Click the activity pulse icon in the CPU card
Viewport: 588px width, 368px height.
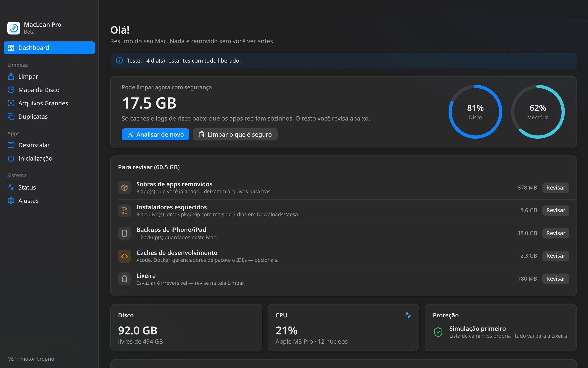click(x=408, y=315)
